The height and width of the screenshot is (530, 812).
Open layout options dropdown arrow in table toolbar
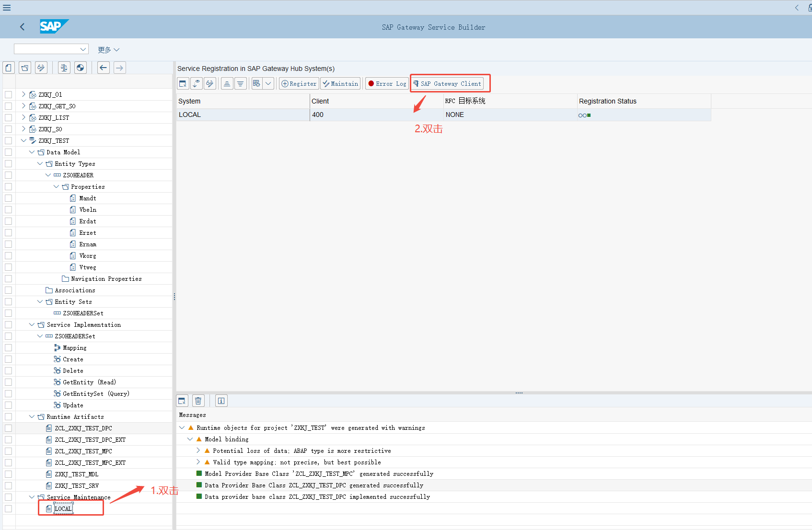pyautogui.click(x=268, y=84)
